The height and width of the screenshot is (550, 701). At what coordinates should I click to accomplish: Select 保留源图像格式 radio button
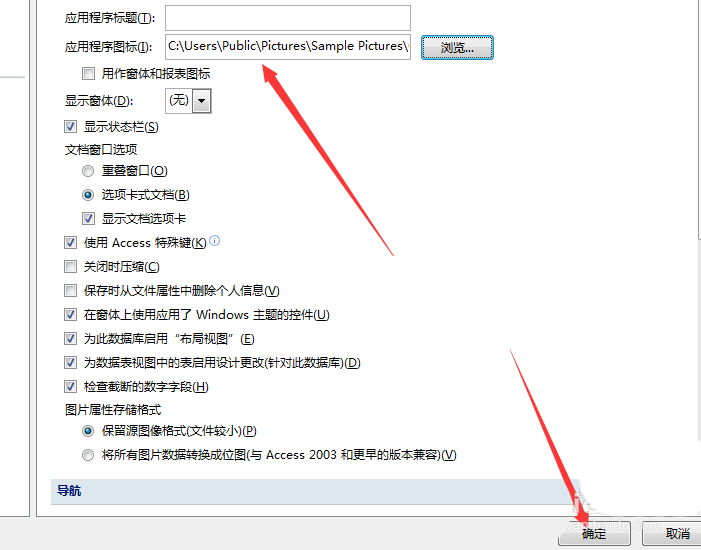[88, 431]
